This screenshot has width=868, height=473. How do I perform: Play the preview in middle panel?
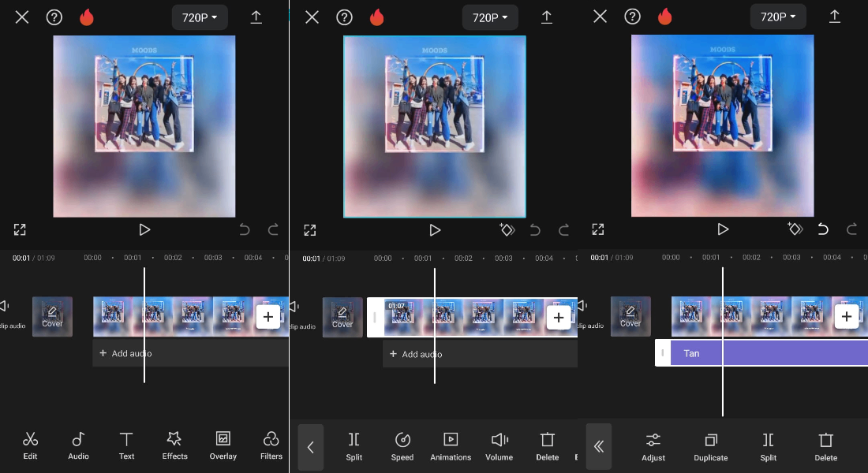[435, 230]
